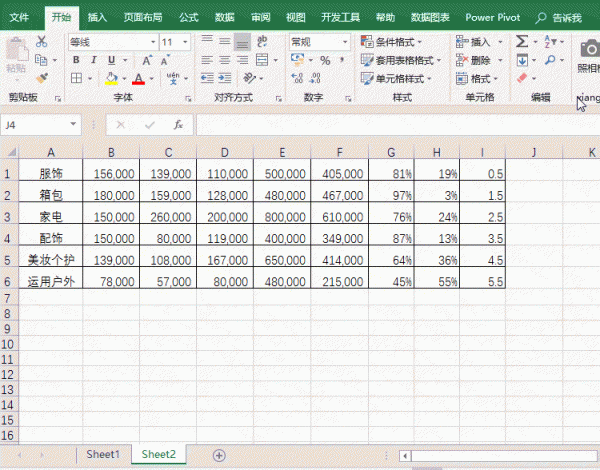Click Select All corner triangle

pyautogui.click(x=12, y=153)
